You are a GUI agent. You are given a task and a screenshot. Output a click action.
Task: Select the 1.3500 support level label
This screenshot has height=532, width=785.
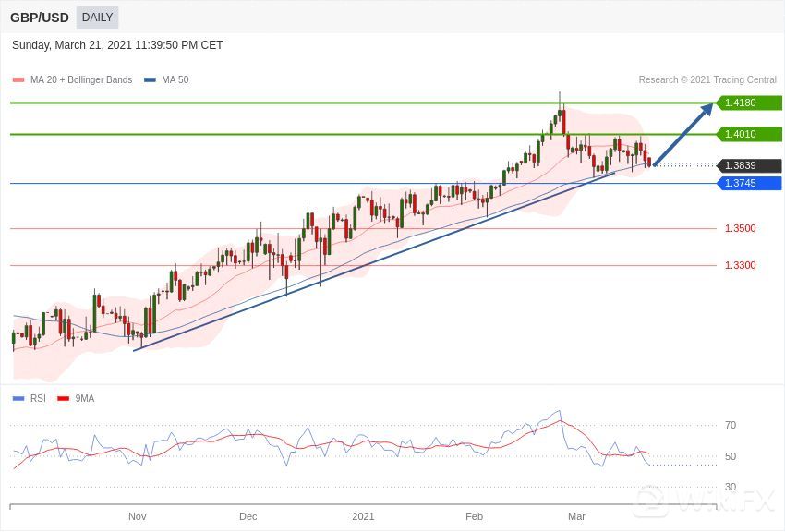(x=740, y=228)
